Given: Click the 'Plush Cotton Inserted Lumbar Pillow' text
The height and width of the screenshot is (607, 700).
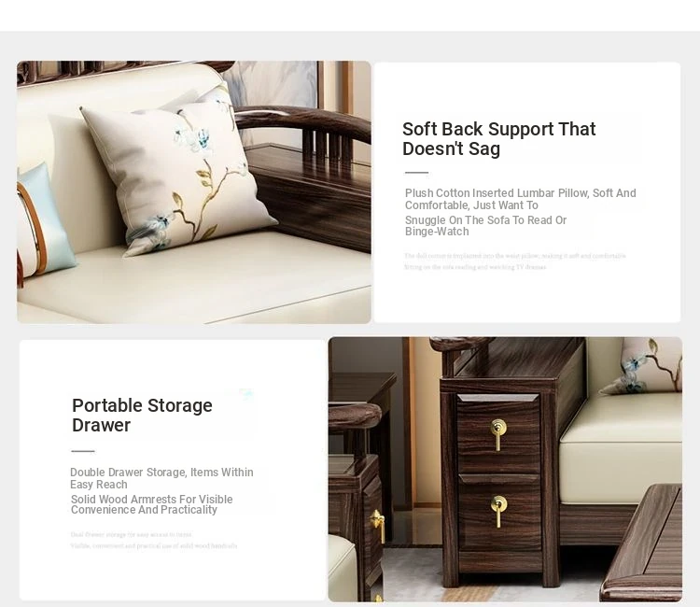Looking at the screenshot, I should click(520, 199).
